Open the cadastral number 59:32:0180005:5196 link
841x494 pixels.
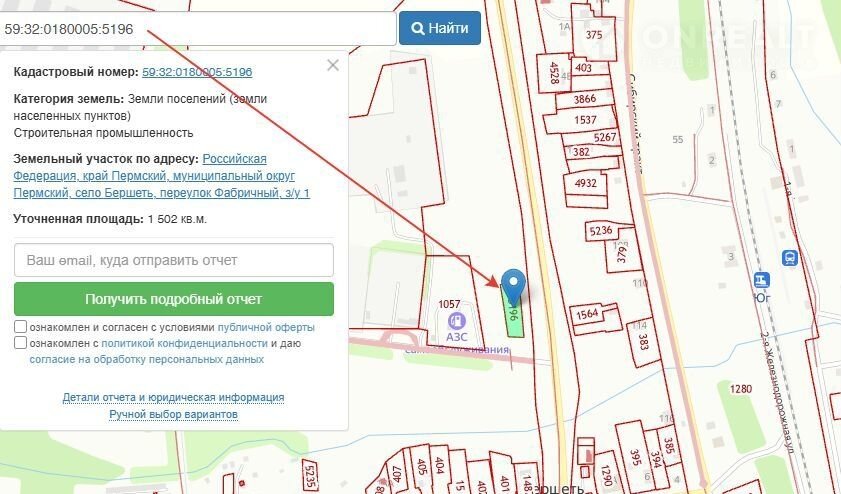(x=197, y=72)
